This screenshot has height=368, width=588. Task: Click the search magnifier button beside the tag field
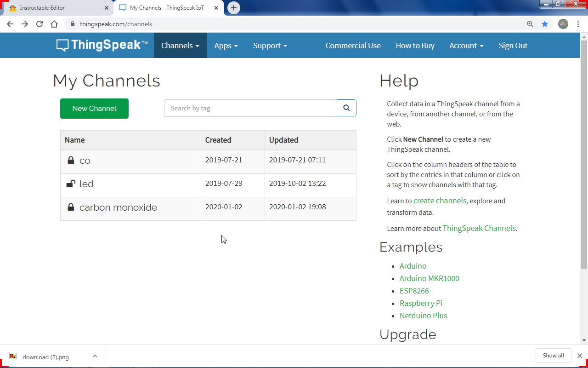[x=346, y=108]
